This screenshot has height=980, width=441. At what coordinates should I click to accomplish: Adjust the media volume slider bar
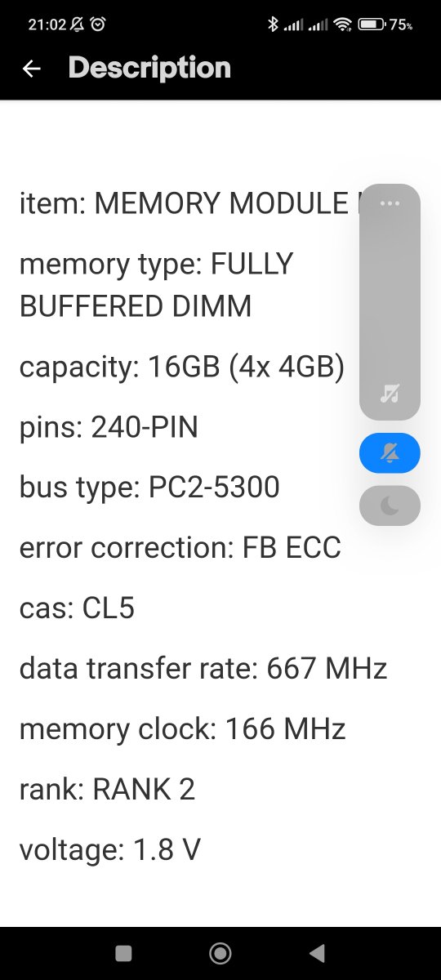pos(390,302)
